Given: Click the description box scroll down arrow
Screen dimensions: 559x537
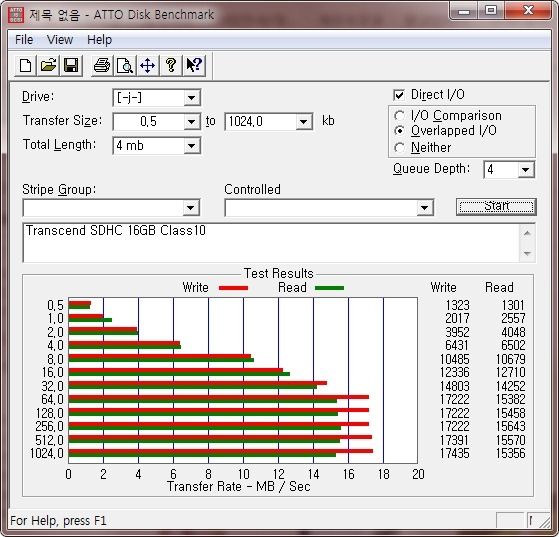Looking at the screenshot, I should click(x=527, y=253).
